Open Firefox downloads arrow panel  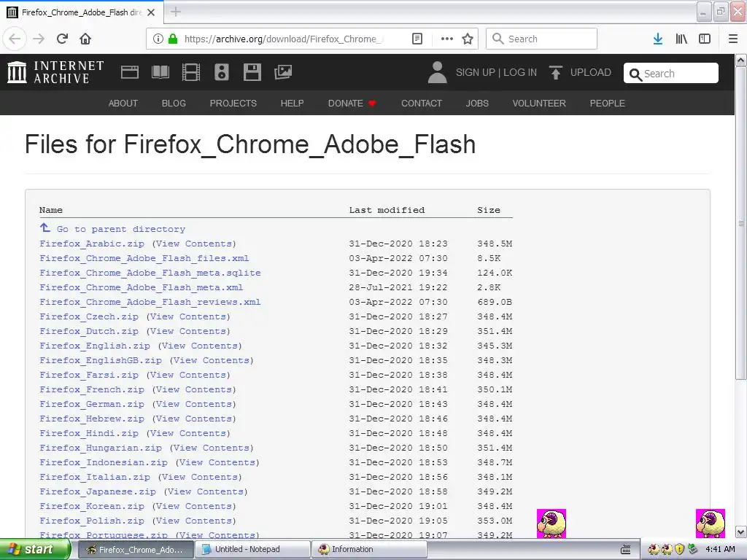click(658, 39)
